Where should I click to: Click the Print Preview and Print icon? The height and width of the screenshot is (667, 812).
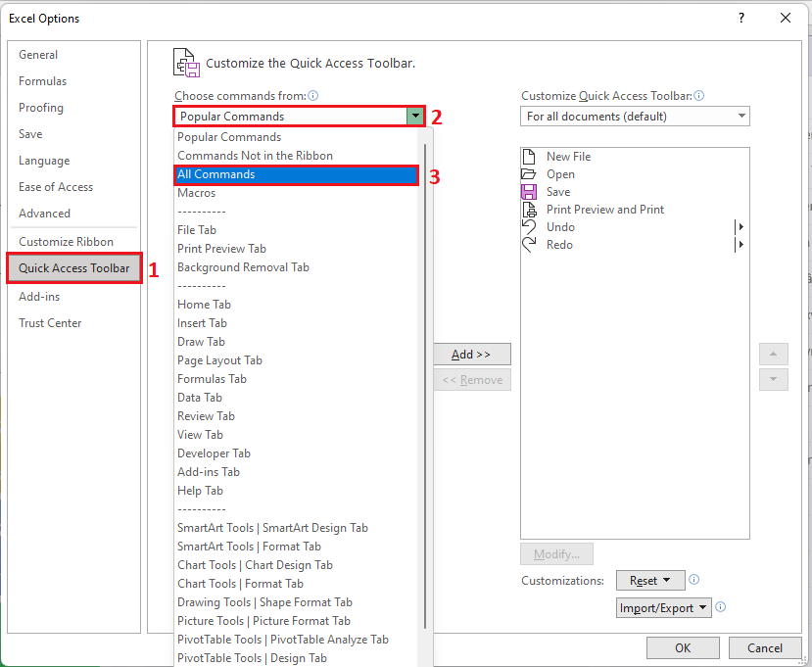pyautogui.click(x=530, y=210)
